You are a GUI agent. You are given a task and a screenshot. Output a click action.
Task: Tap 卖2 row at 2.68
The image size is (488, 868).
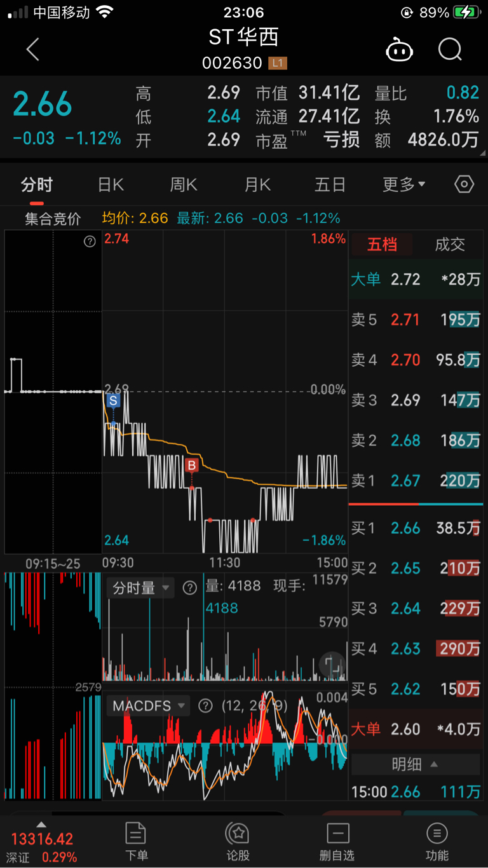(416, 440)
